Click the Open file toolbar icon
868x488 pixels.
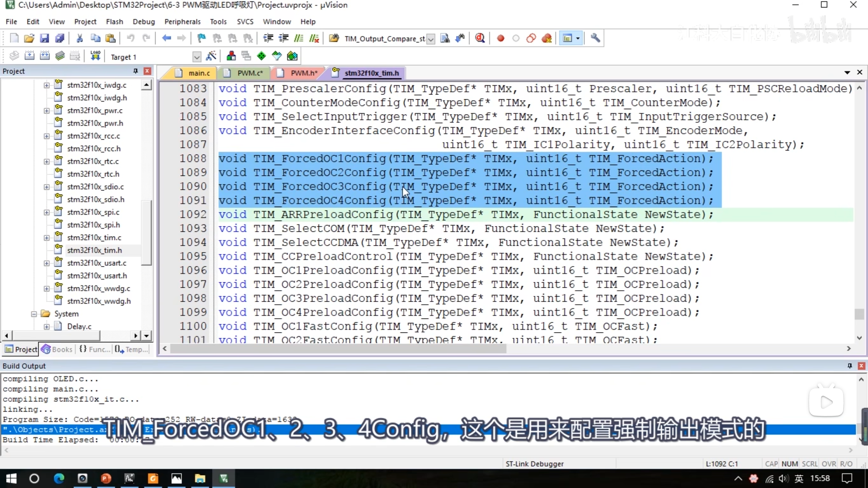(x=29, y=38)
